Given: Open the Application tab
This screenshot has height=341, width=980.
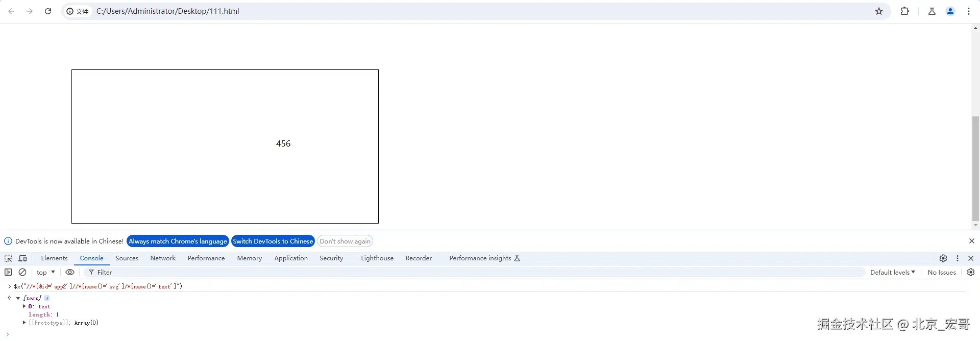Looking at the screenshot, I should tap(291, 258).
